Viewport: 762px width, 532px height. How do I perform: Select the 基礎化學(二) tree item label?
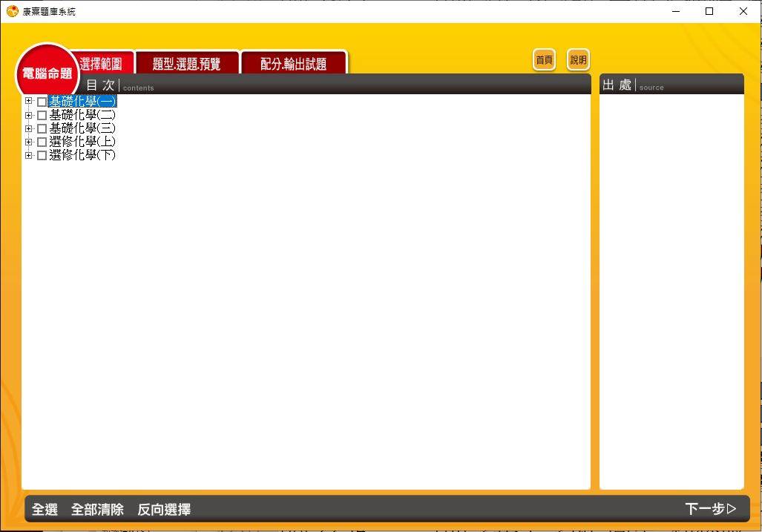point(82,115)
